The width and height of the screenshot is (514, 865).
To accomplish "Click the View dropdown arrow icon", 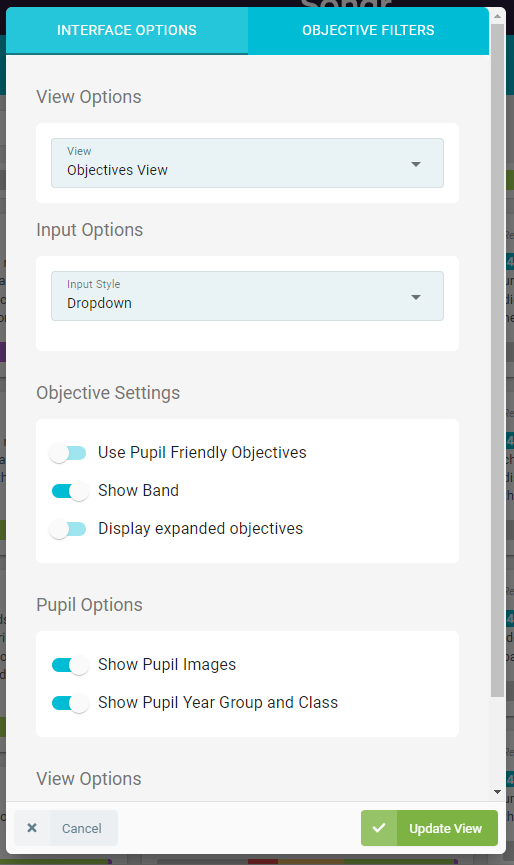I will click(x=416, y=164).
